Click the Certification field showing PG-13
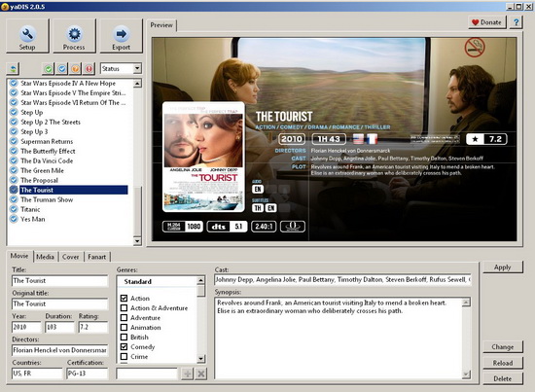Viewport: 535px width, 392px height. pyautogui.click(x=88, y=374)
